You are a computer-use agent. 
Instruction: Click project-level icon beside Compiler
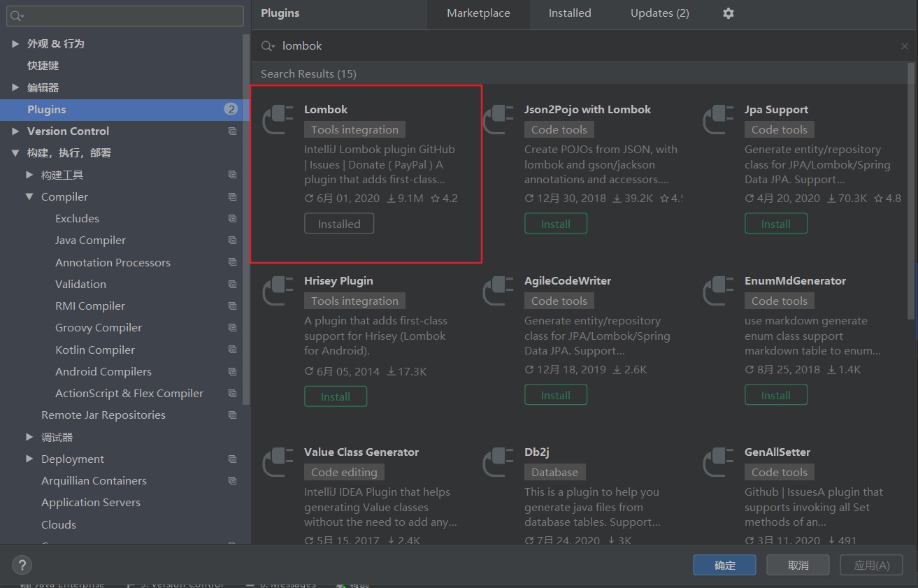click(232, 197)
